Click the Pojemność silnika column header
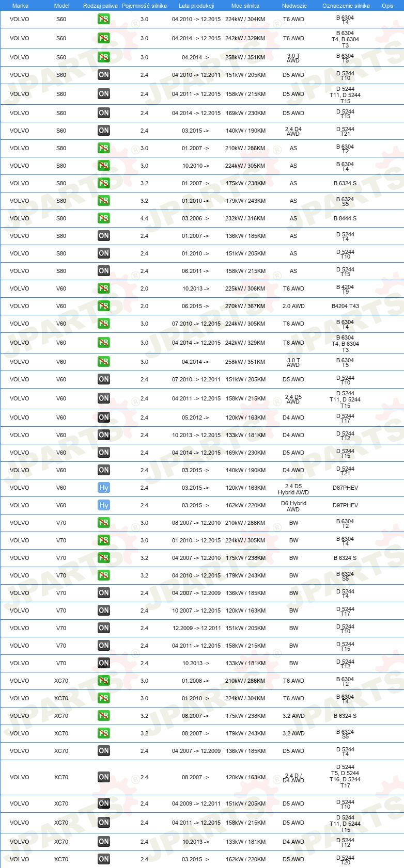Image resolution: width=404 pixels, height=868 pixels. (144, 6)
